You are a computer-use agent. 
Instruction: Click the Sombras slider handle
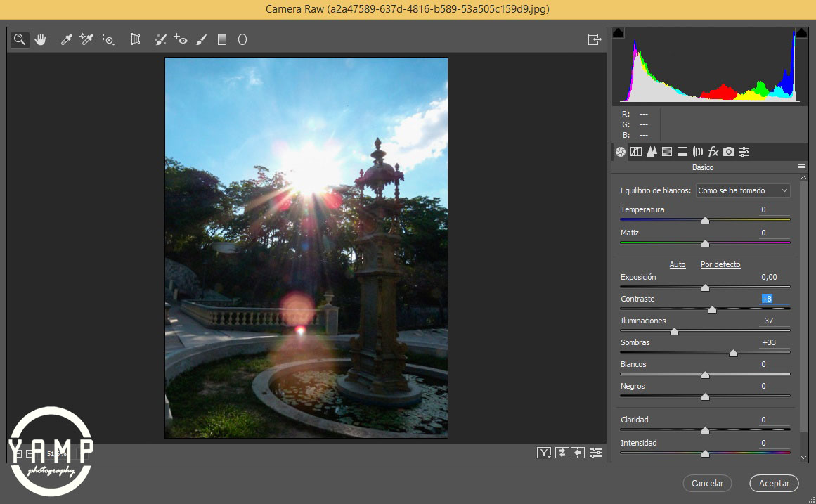coord(733,353)
